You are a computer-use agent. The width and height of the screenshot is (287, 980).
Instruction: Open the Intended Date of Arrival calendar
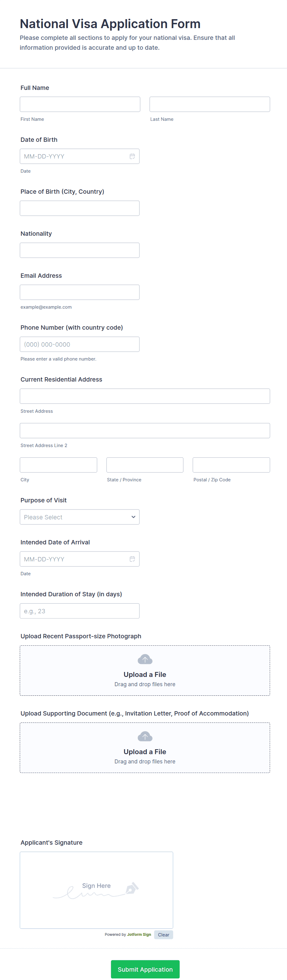(132, 559)
